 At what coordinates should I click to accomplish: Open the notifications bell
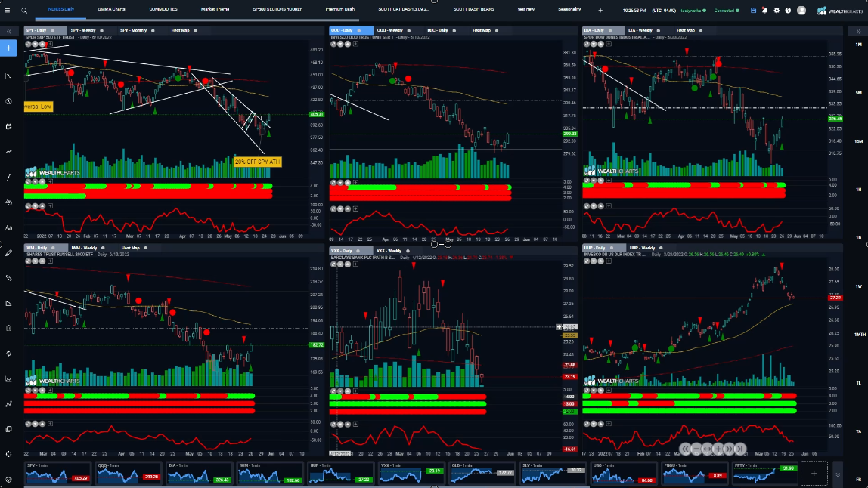pos(765,11)
